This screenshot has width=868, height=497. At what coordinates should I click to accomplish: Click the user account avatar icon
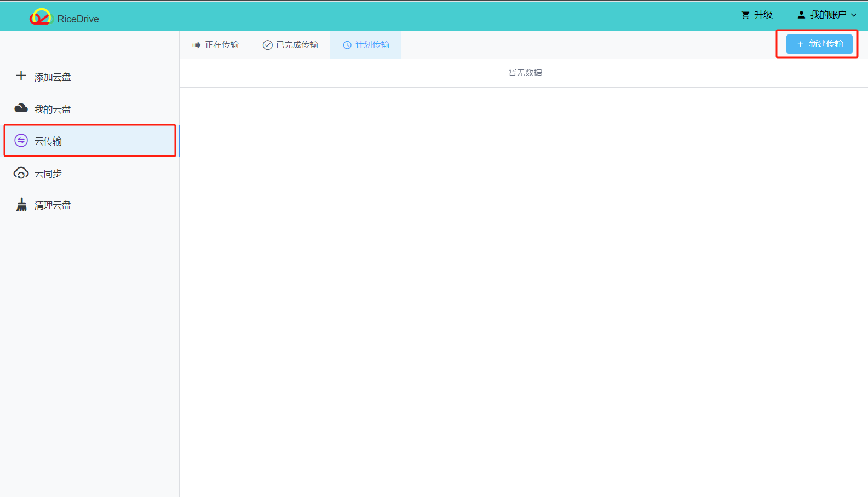801,15
